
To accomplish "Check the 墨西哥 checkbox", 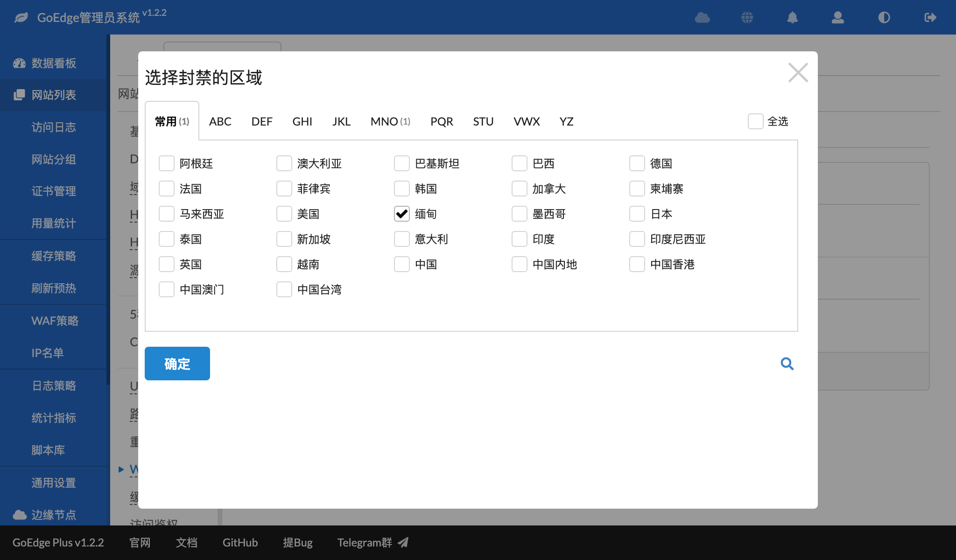I will click(520, 214).
